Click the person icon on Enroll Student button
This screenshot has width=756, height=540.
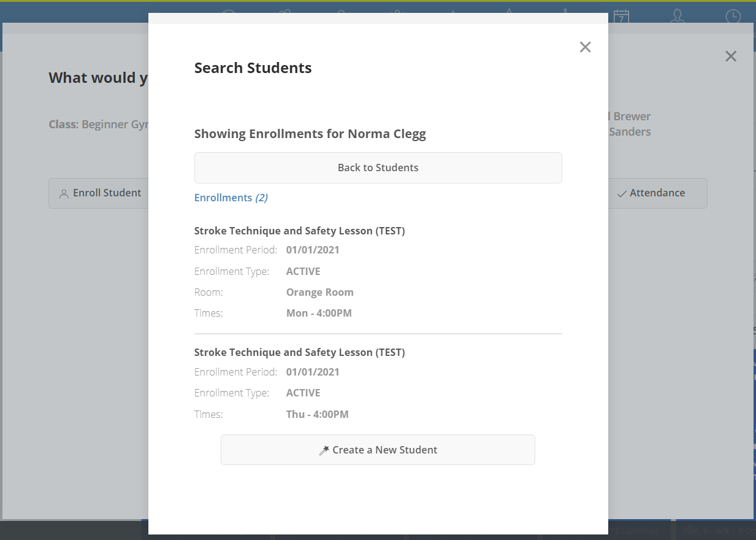pos(64,193)
